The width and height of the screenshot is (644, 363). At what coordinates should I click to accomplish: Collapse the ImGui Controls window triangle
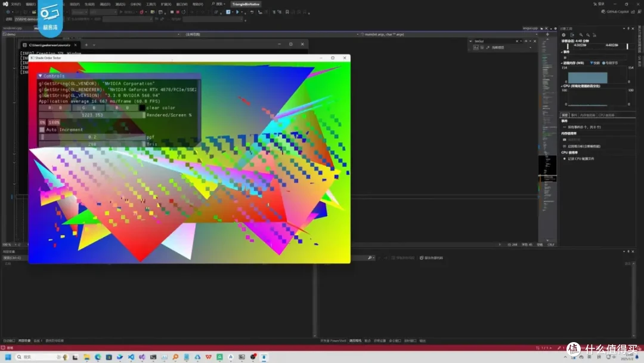point(41,76)
